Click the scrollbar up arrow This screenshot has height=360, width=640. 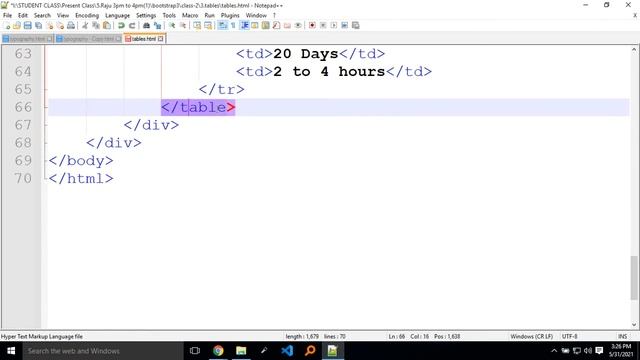pos(634,50)
